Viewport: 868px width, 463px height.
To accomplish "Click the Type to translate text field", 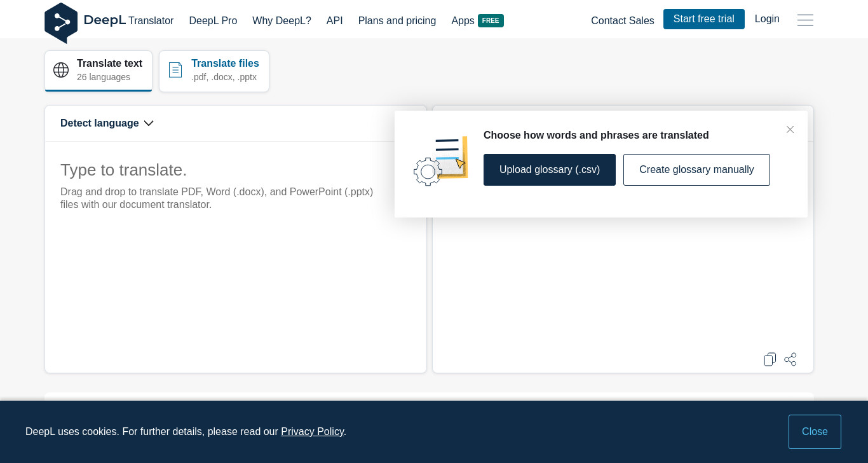I will [x=235, y=256].
